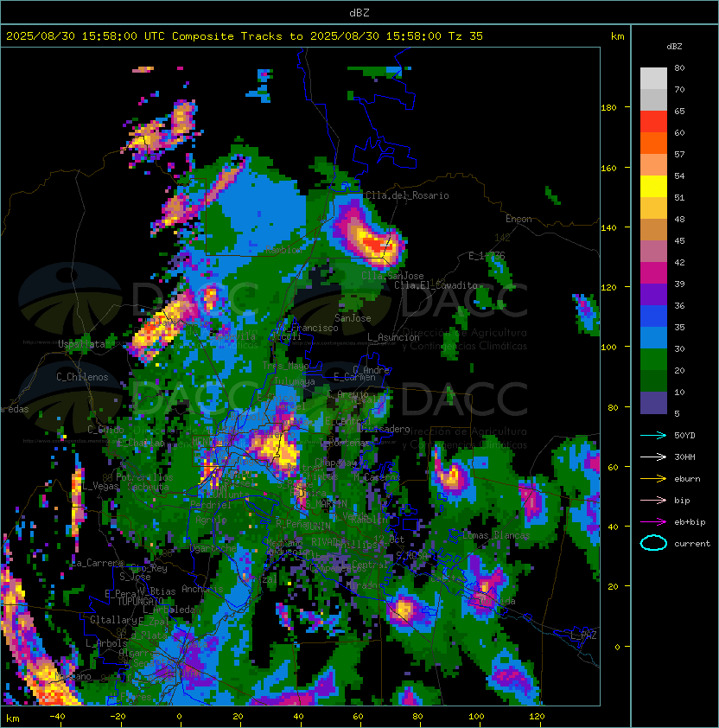Click the light gray swatch below 80

(x=653, y=79)
